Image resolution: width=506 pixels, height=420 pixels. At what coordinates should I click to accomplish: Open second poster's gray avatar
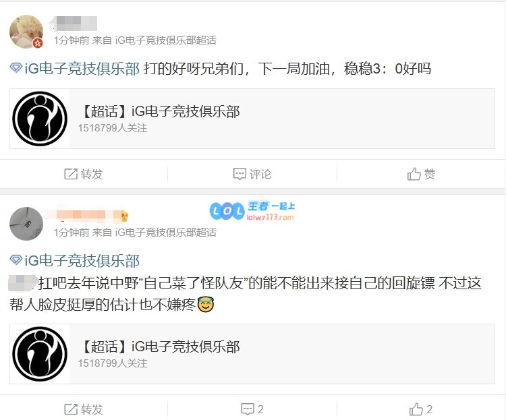pos(26,224)
